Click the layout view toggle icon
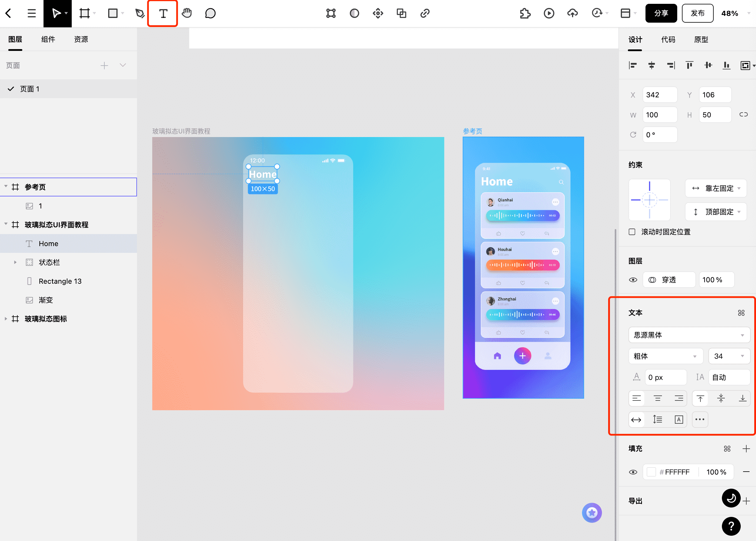This screenshot has height=541, width=756. [625, 13]
